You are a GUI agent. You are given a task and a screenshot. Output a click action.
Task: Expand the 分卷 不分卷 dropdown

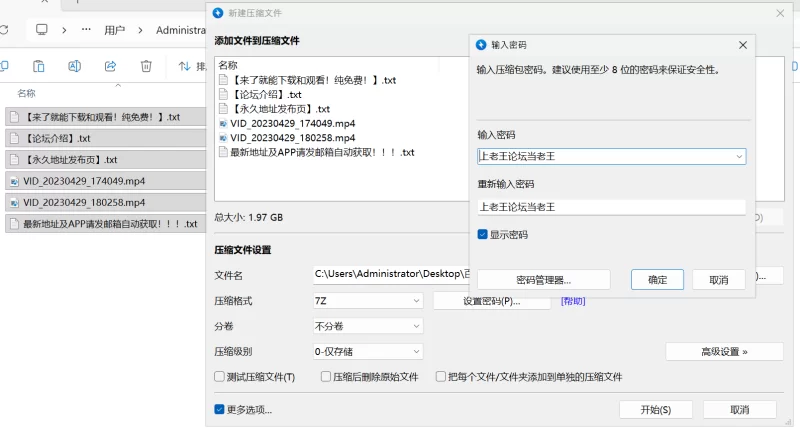[x=368, y=326]
